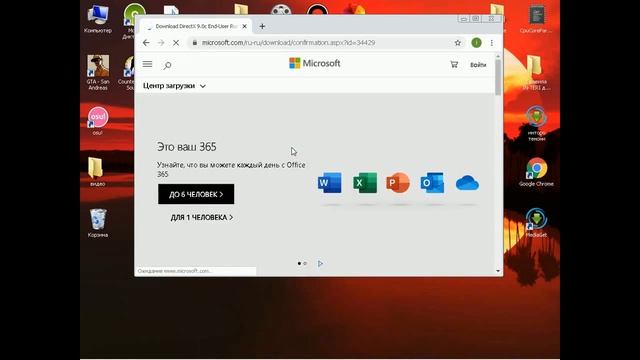Image resolution: width=640 pixels, height=360 pixels.
Task: Open the Корзина recycle bin
Action: [x=98, y=223]
